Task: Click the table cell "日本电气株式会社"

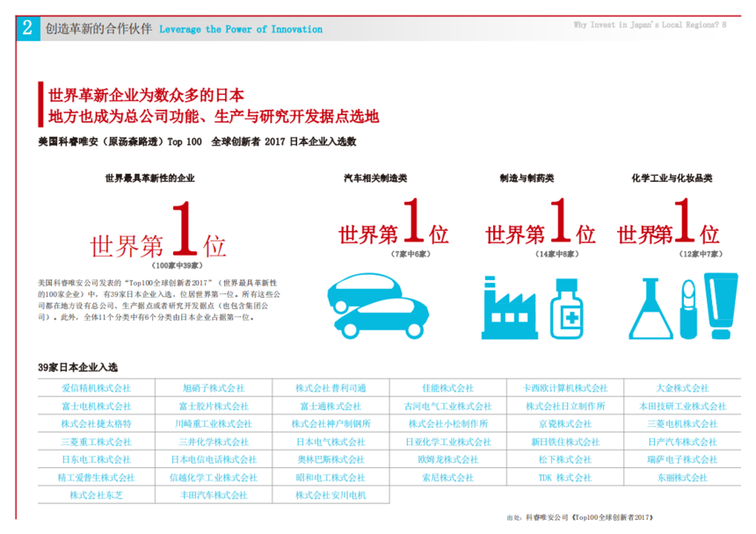Action: pyautogui.click(x=331, y=442)
